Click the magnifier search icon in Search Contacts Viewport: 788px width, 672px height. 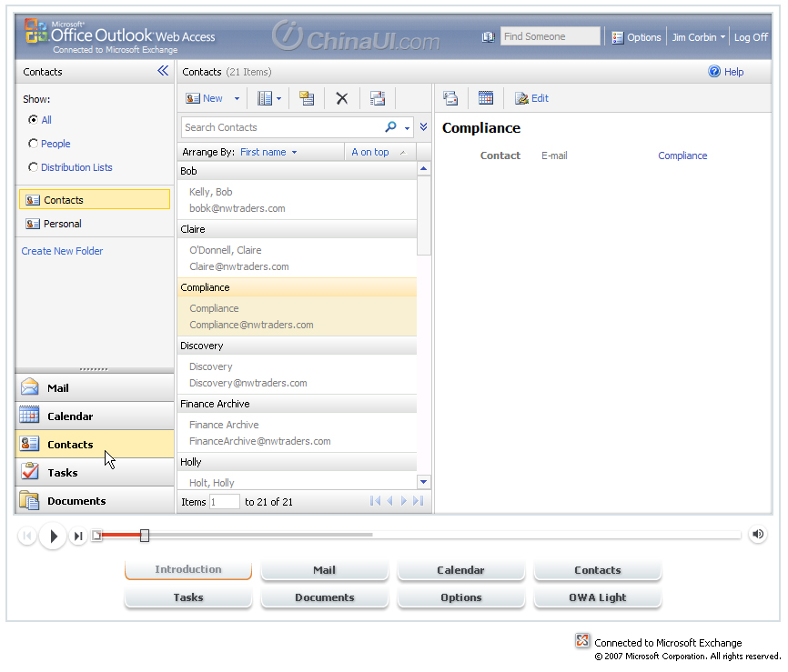(391, 127)
